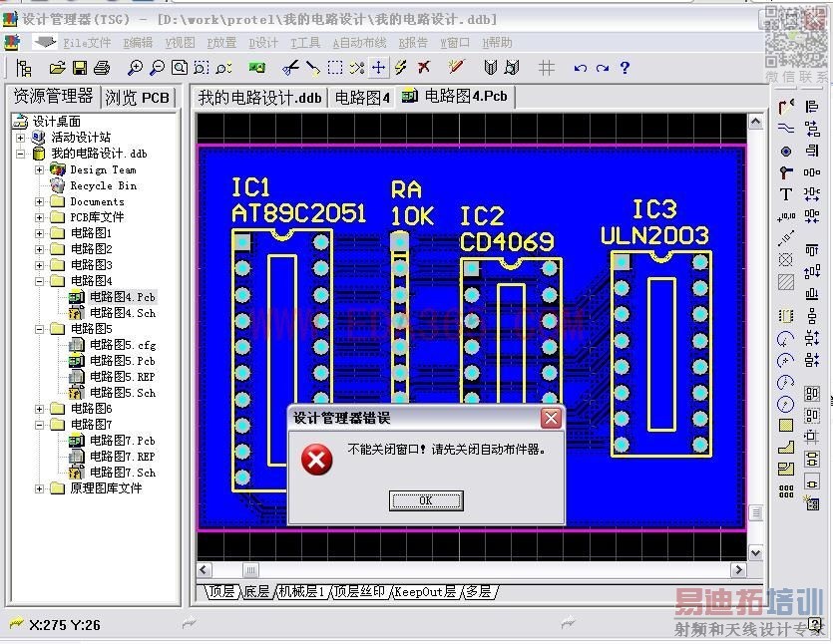The image size is (833, 644).
Task: Open help with the question mark
Action: (625, 68)
